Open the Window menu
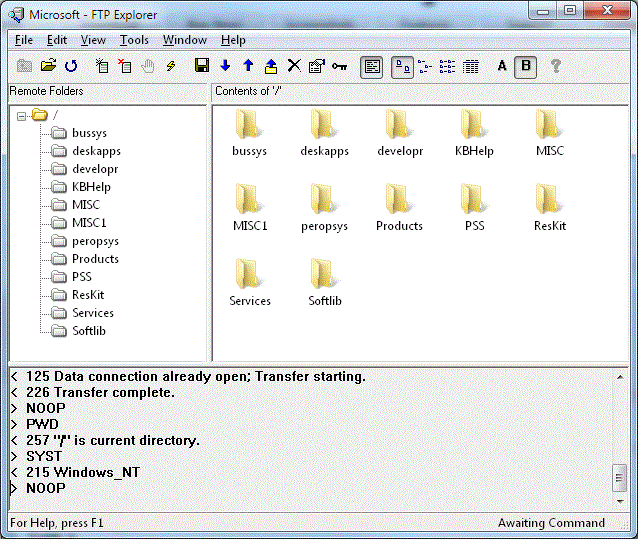The image size is (638, 539). tap(185, 40)
